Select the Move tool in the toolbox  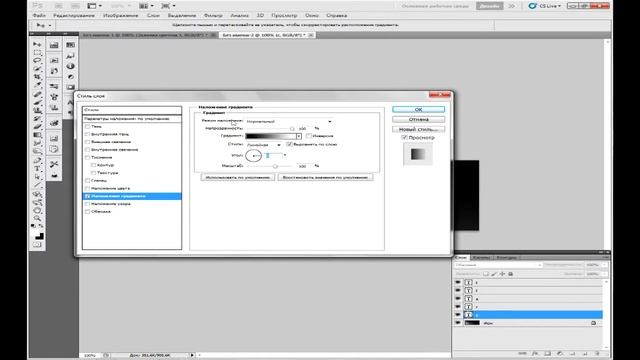[37, 44]
